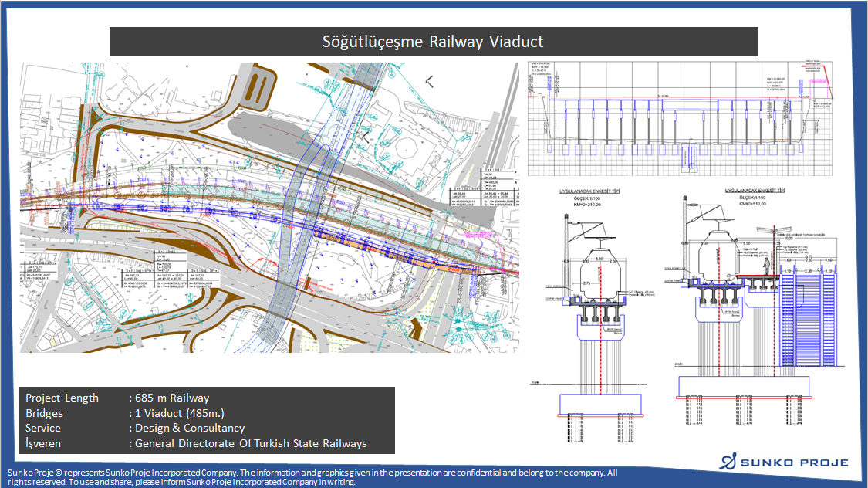Click the train outline in right cross-section
868x488 pixels.
(x=713, y=259)
